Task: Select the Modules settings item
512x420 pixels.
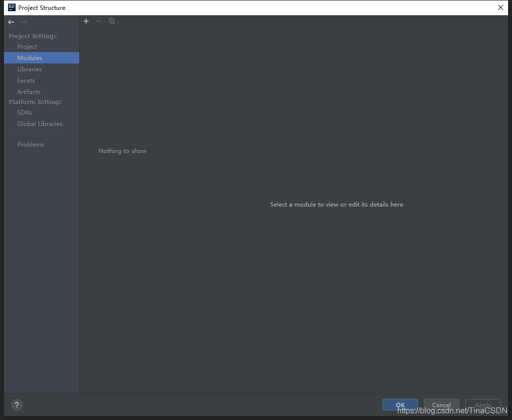Action: pyautogui.click(x=41, y=58)
